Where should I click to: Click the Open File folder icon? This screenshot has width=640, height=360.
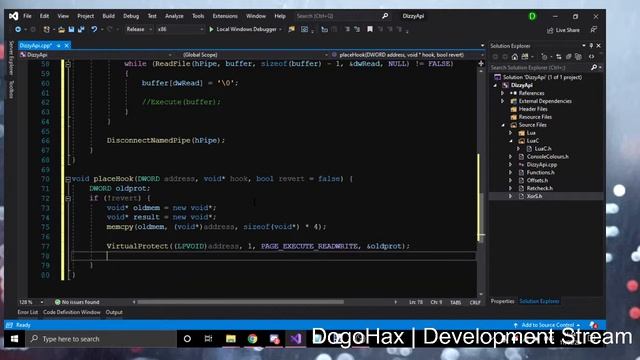(61, 29)
